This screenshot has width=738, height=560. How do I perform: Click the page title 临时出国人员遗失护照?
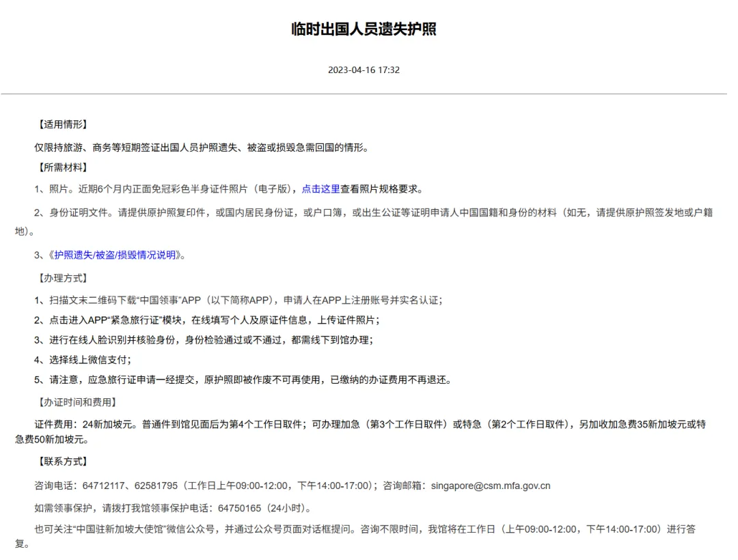[x=364, y=29]
